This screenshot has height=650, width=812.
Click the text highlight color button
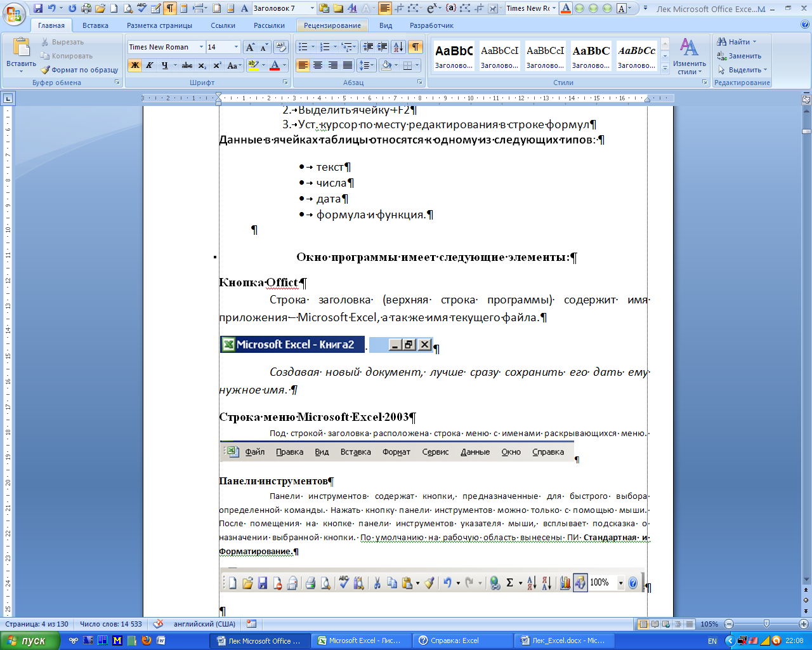click(x=253, y=65)
